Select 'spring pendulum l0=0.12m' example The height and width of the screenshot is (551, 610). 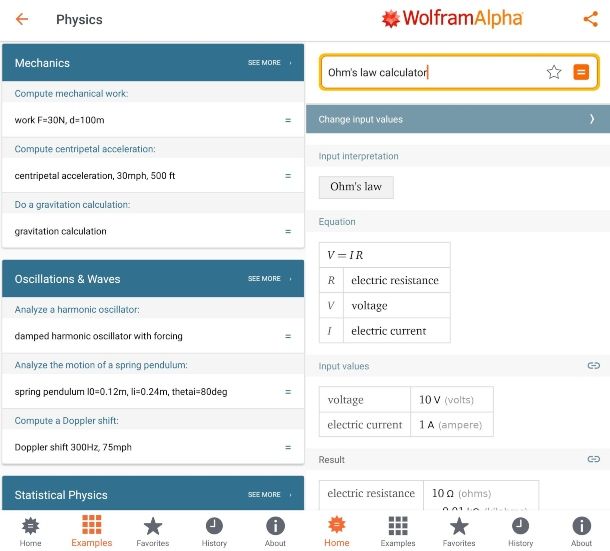pos(153,392)
